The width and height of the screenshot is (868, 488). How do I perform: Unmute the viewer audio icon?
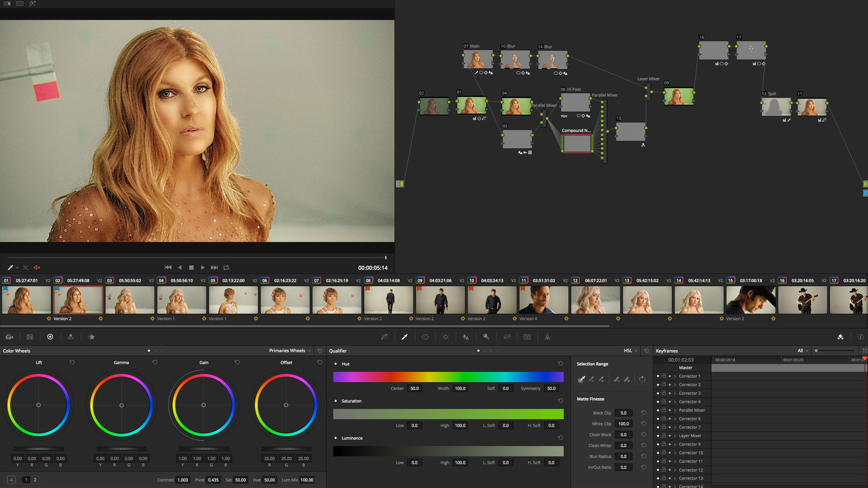[37, 267]
